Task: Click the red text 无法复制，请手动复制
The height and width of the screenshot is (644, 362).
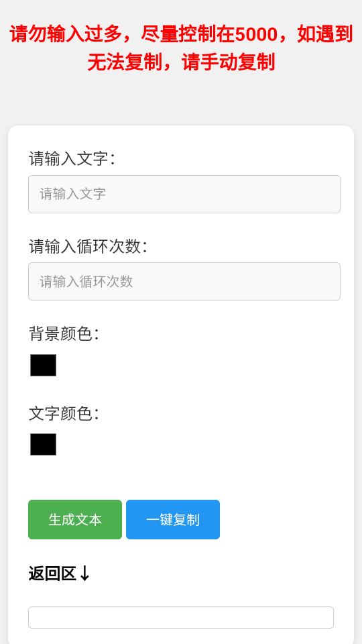Action: point(181,62)
